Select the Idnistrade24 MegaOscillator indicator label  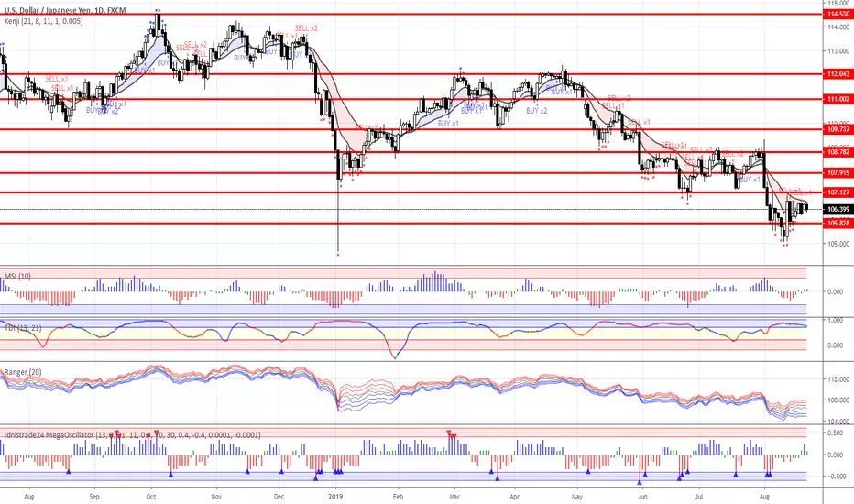click(x=132, y=434)
